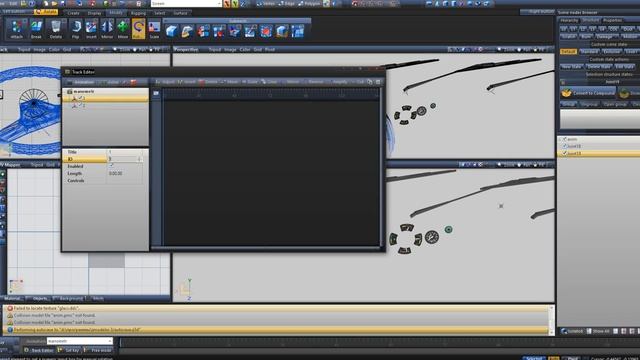Open the Screen coordinate dropdown
Viewport: 640px width, 360px height.
(x=186, y=4)
